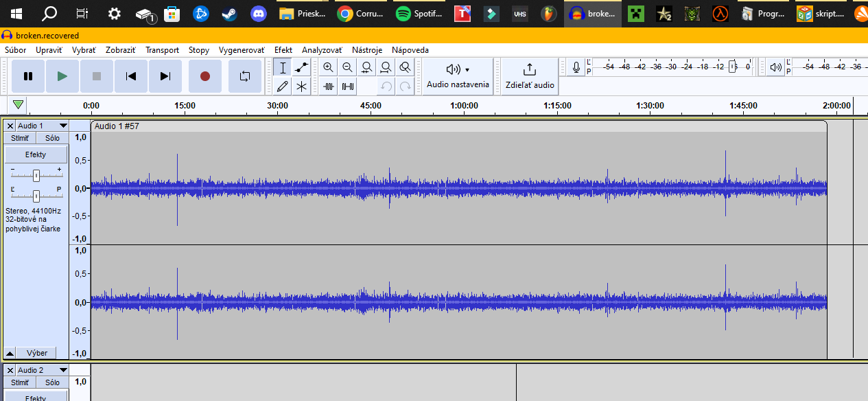Select the Selection (I-beam) tool
Viewport: 868px width, 401px height.
(x=282, y=67)
